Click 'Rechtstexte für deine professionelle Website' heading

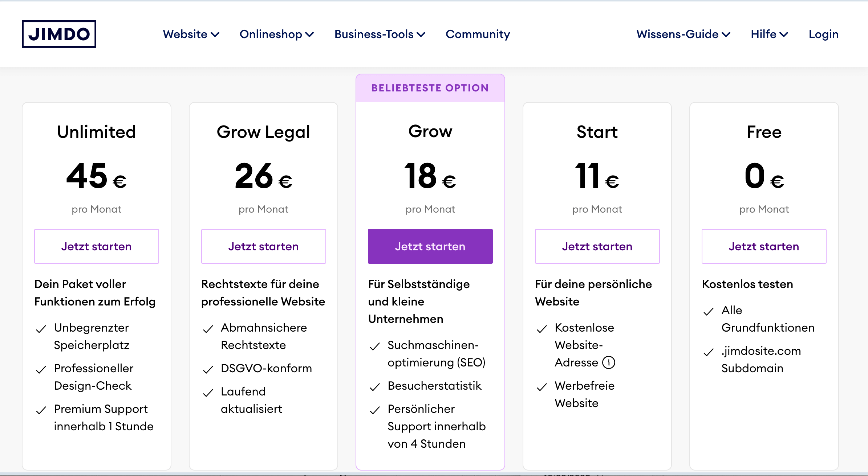[263, 293]
